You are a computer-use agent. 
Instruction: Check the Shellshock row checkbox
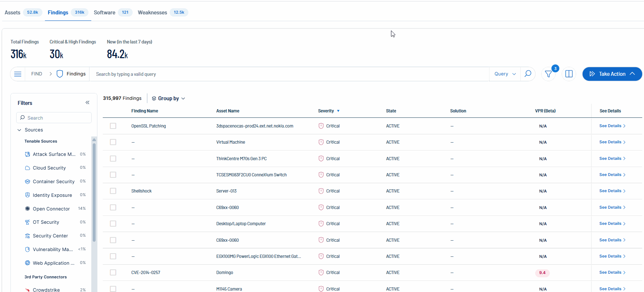(113, 191)
